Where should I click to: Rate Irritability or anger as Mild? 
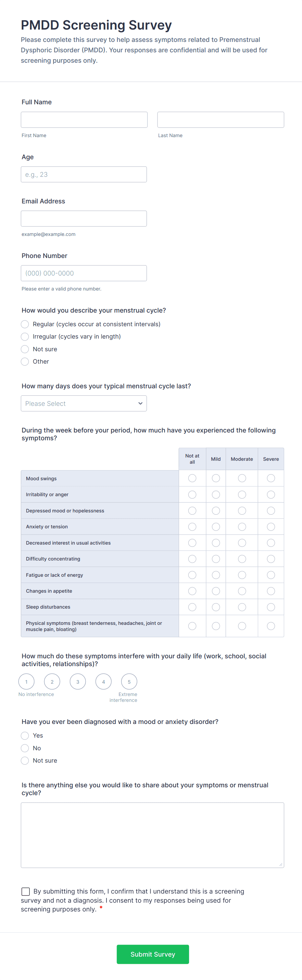click(216, 495)
